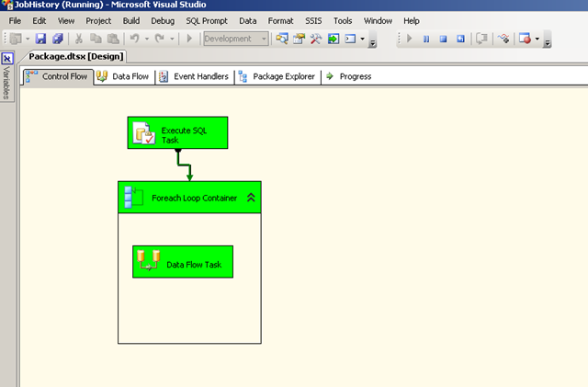Screen dimensions: 588x387
Task: Select the Execute SQL Task box
Action: point(177,133)
